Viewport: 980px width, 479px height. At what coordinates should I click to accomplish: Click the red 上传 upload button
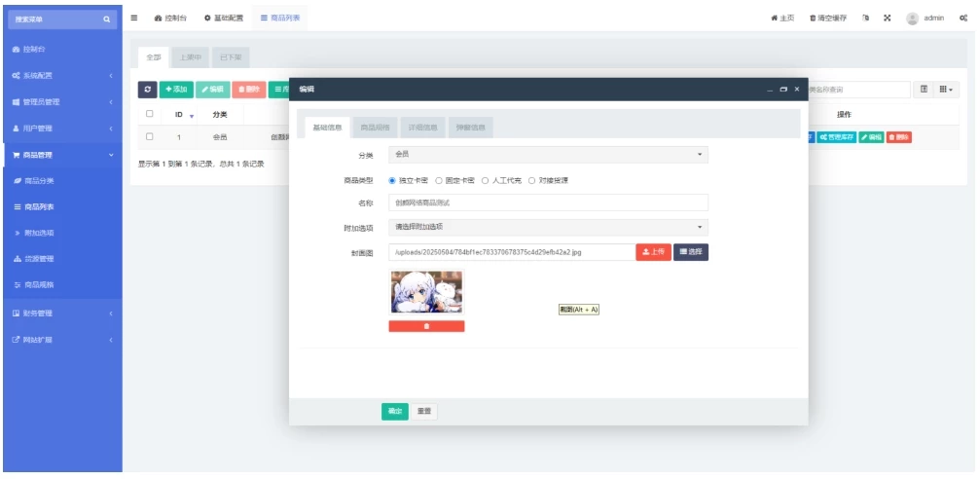click(x=653, y=252)
